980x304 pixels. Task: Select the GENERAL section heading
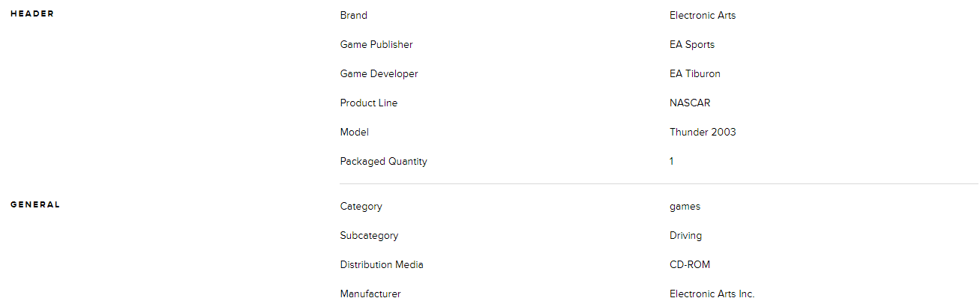[35, 204]
